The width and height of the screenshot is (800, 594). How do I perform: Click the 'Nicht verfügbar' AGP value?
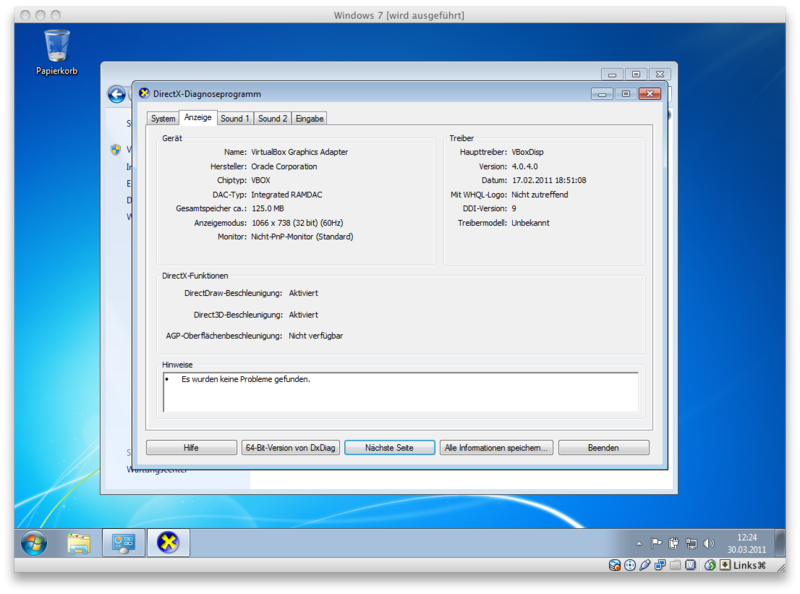coord(315,336)
